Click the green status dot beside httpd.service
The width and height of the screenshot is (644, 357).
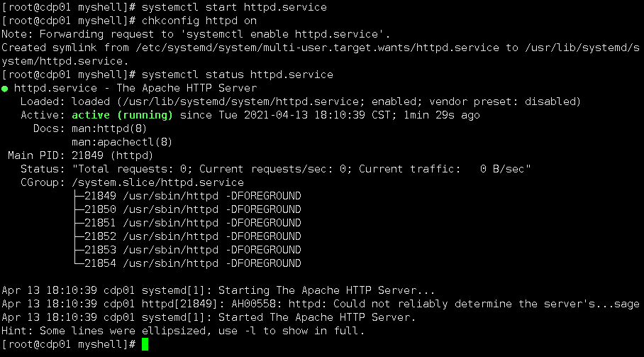click(x=5, y=89)
